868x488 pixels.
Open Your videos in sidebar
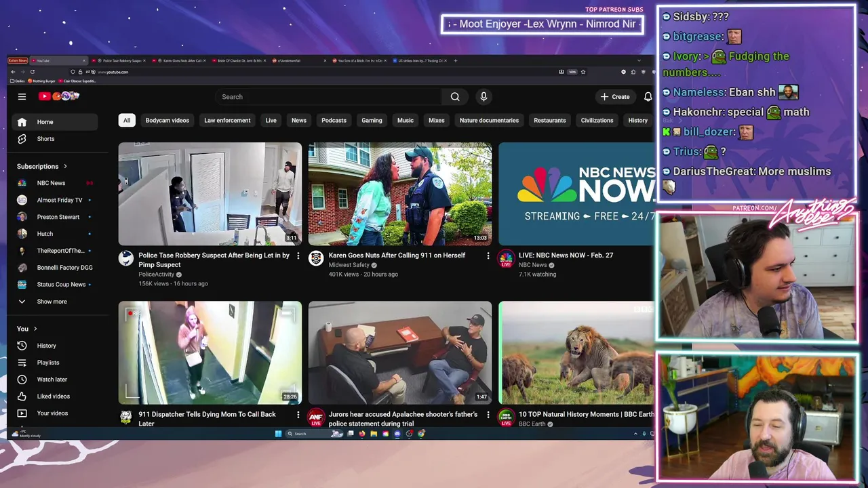54,413
